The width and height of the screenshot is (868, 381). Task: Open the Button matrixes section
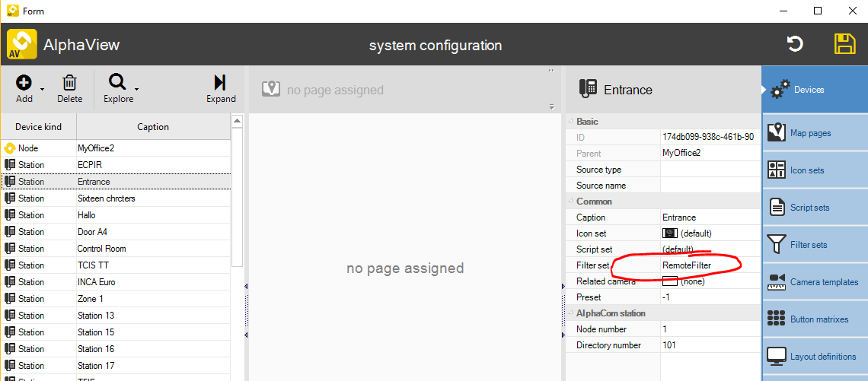[814, 319]
